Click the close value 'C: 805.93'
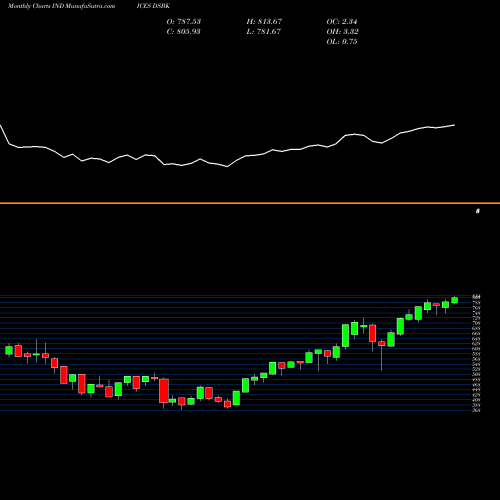Viewport: 500px width, 500px height. [183, 32]
